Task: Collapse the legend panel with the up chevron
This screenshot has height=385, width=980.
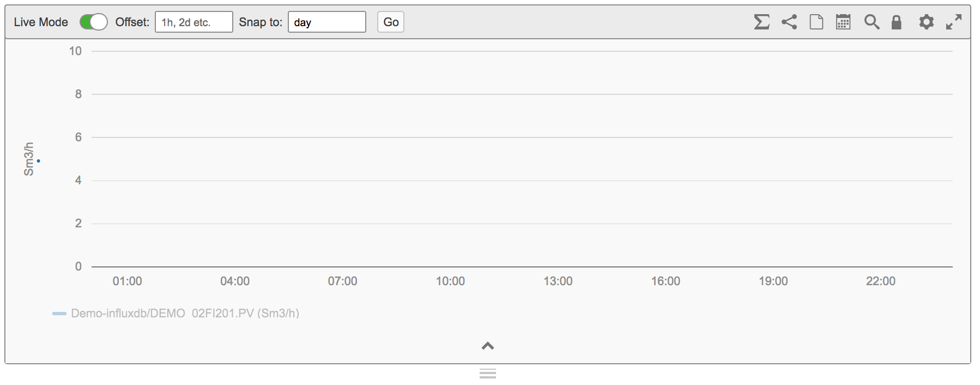Action: [488, 346]
